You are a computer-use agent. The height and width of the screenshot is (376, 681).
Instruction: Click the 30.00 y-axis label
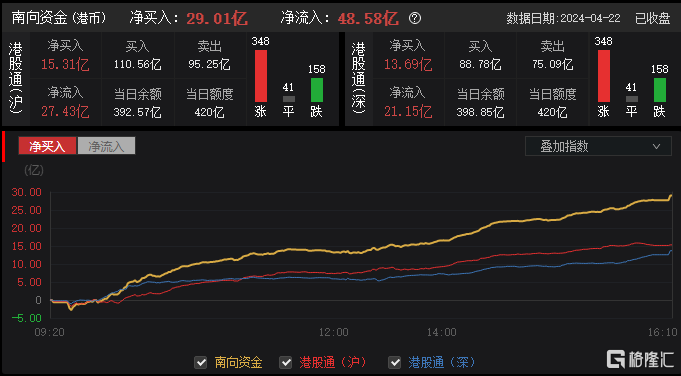coord(26,192)
